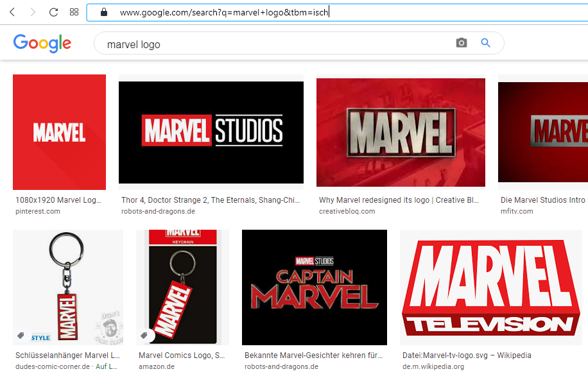Click the blue magnifier search button
This screenshot has width=588, height=385.
tap(486, 43)
